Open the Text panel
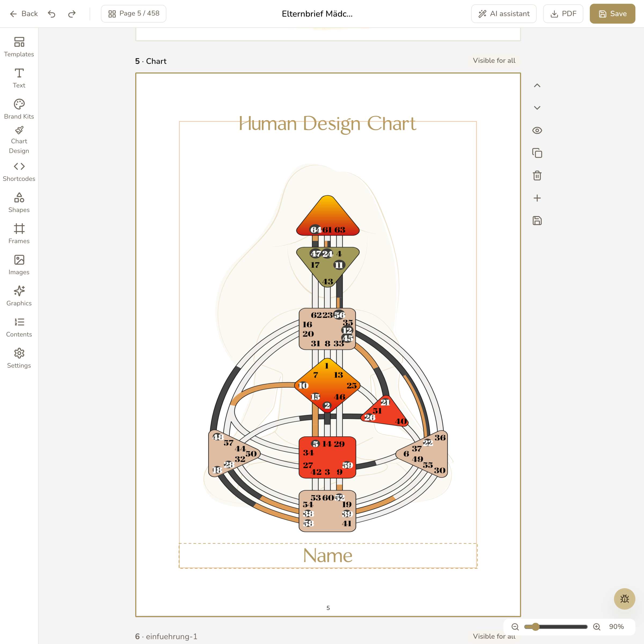Image resolution: width=644 pixels, height=644 pixels. point(19,78)
